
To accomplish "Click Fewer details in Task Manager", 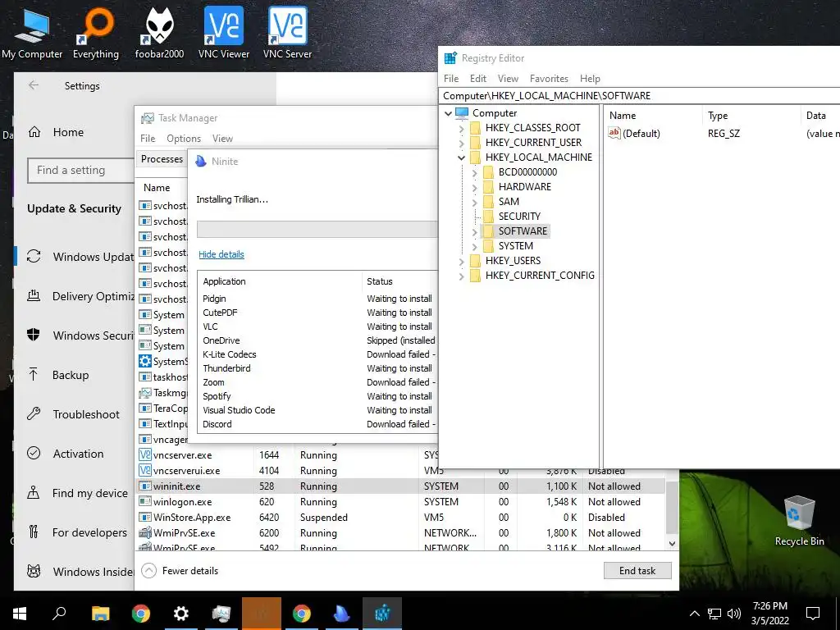I will coord(180,571).
